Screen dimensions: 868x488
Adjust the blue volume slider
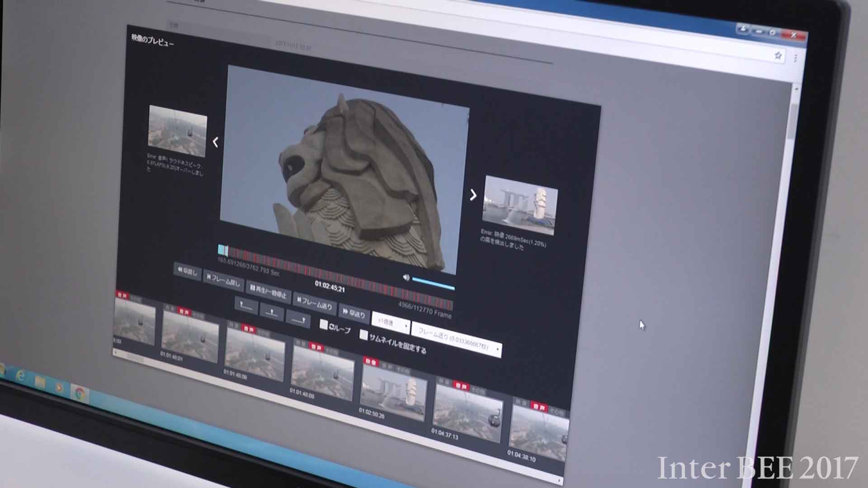click(434, 284)
